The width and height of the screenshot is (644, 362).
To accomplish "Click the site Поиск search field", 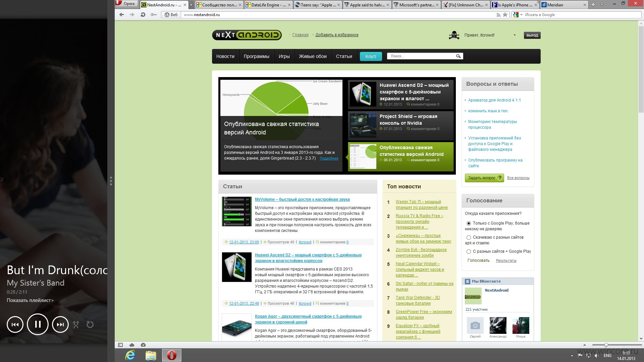I will click(421, 56).
